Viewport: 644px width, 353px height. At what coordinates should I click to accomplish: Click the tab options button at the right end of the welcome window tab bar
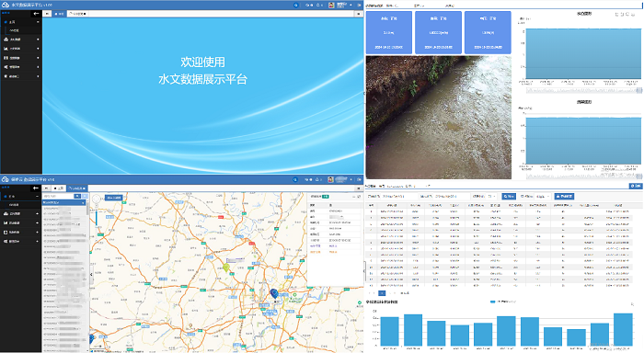pyautogui.click(x=359, y=14)
